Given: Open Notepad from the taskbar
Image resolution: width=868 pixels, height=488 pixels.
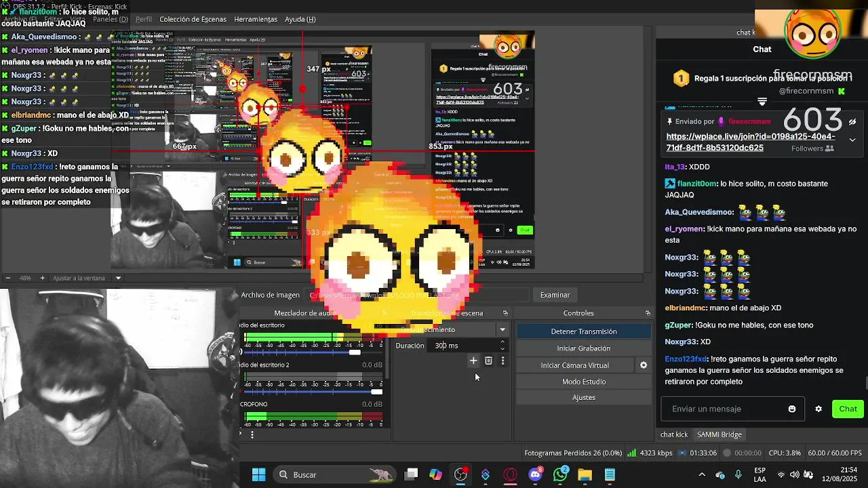Looking at the screenshot, I should tap(610, 474).
